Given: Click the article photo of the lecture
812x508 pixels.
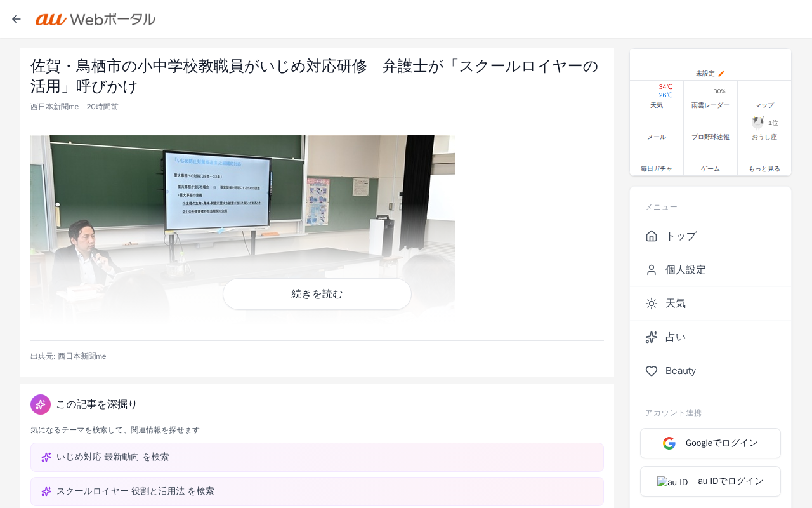Looking at the screenshot, I should [243, 229].
